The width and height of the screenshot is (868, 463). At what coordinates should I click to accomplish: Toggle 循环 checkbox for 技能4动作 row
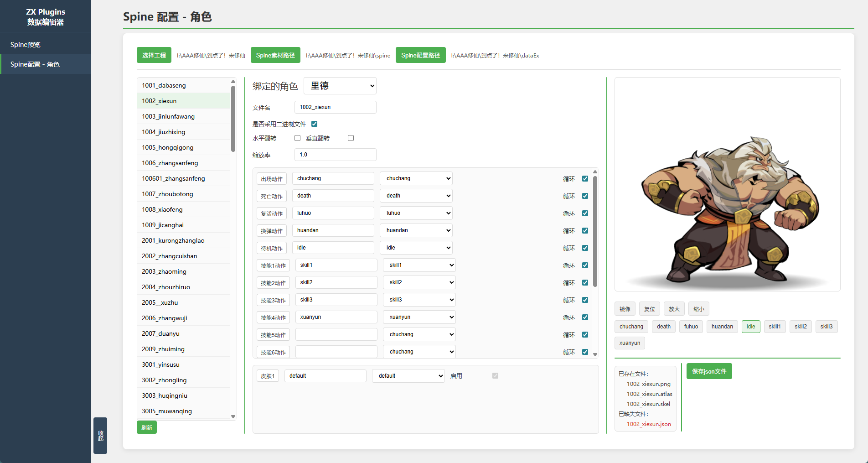click(585, 317)
